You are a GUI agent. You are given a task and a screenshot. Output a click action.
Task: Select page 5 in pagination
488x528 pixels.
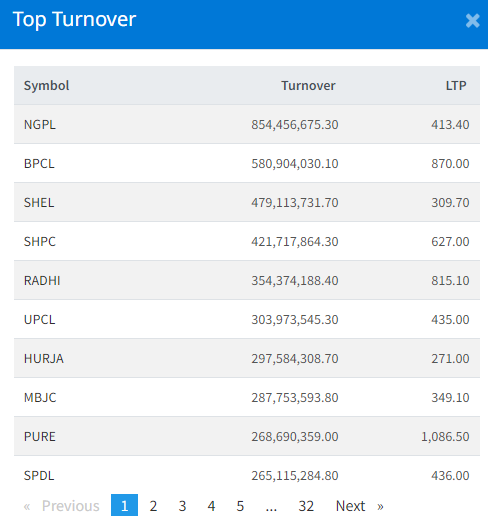240,506
